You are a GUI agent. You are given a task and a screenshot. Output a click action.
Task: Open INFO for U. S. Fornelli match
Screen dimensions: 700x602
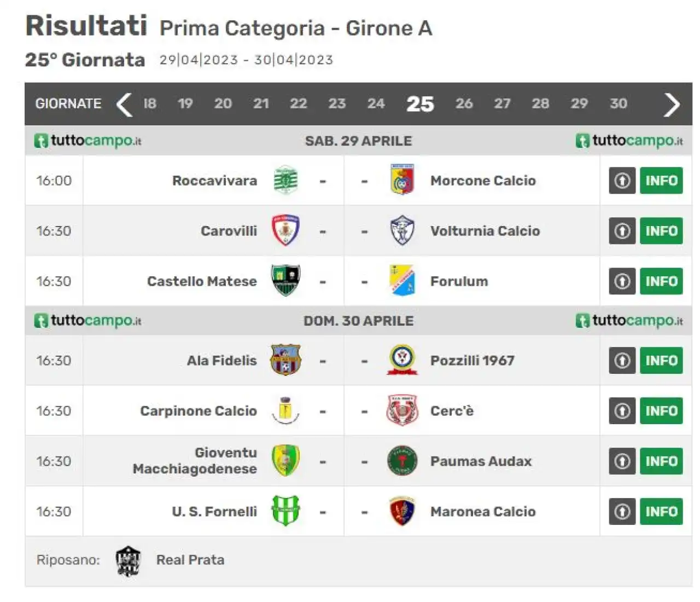coord(661,512)
